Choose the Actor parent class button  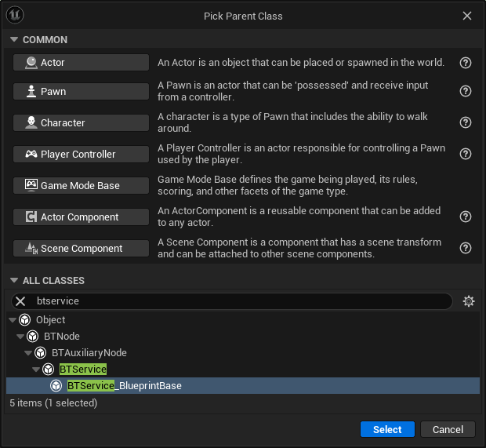[x=81, y=63]
